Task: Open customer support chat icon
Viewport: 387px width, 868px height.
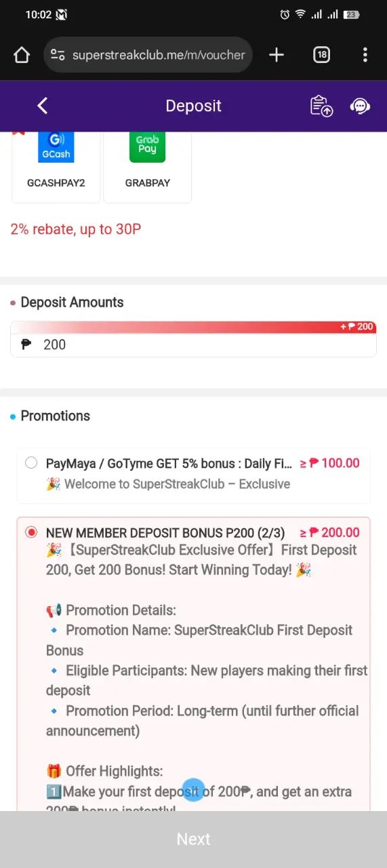Action: [360, 106]
